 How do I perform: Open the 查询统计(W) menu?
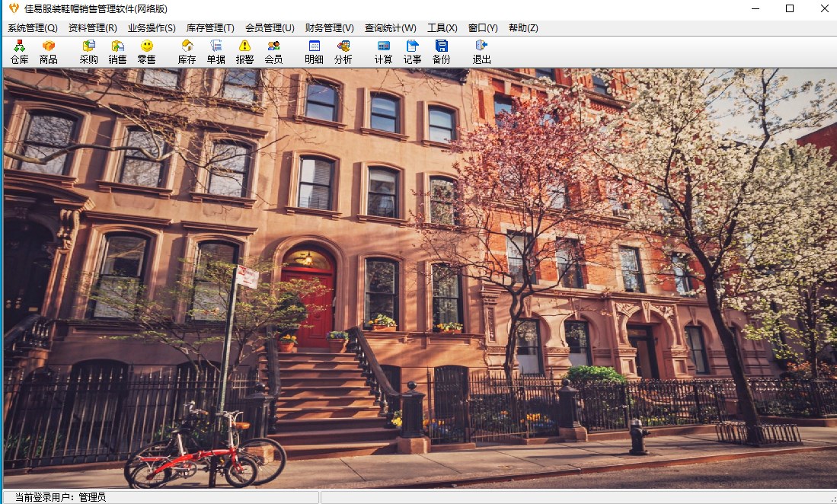tap(390, 28)
